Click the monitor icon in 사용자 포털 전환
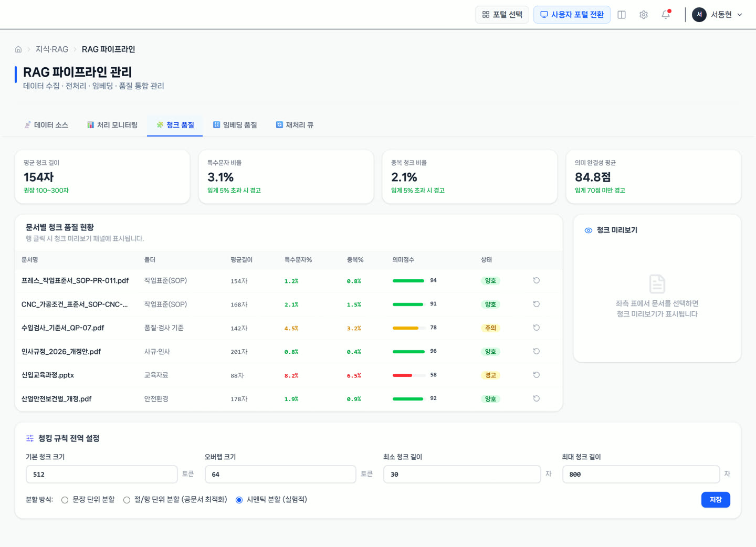This screenshot has width=756, height=547. [544, 15]
